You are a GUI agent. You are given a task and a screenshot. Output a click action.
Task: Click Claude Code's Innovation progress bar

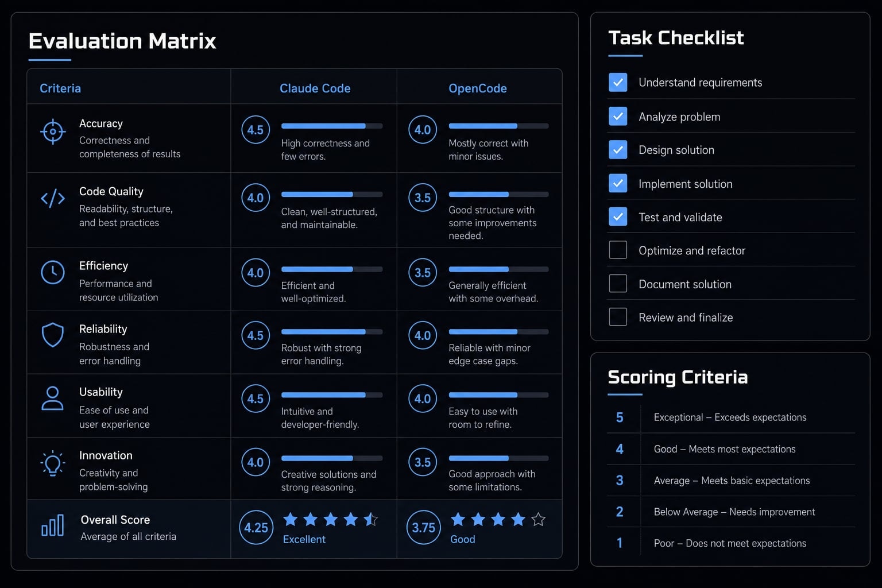point(332,458)
